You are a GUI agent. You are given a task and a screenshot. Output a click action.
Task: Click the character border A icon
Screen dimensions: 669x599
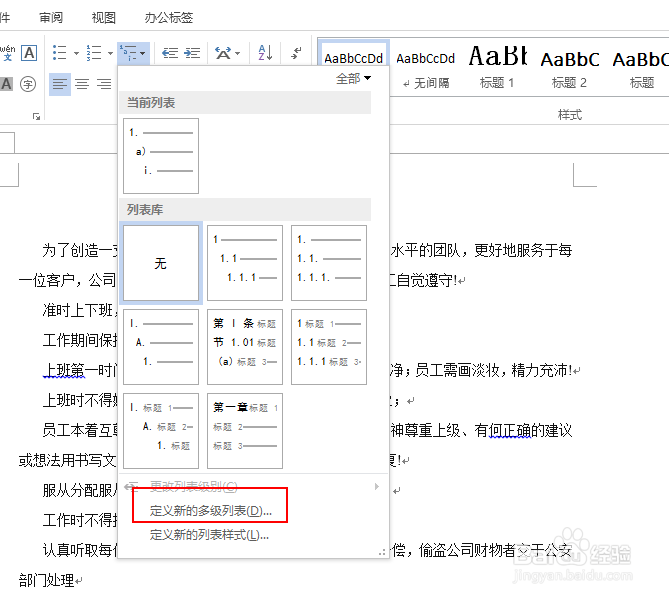29,53
